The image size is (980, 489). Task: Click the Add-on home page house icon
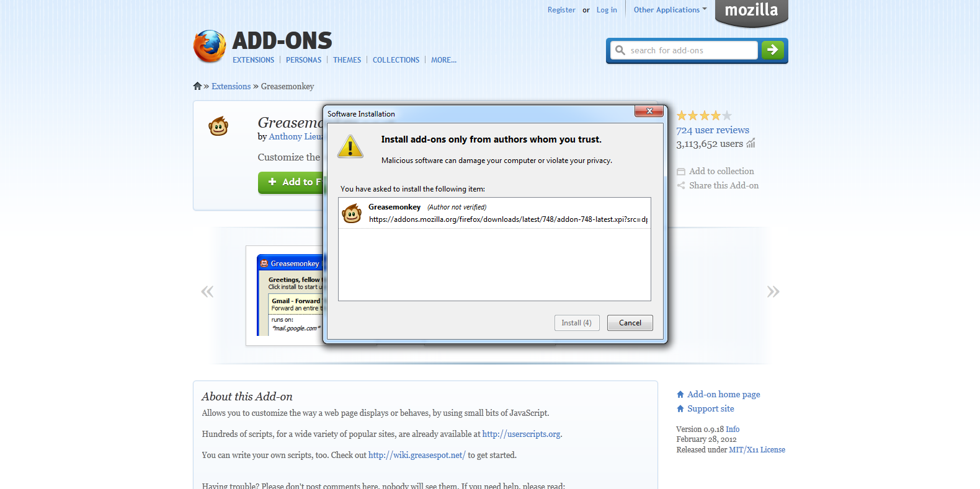click(x=680, y=394)
